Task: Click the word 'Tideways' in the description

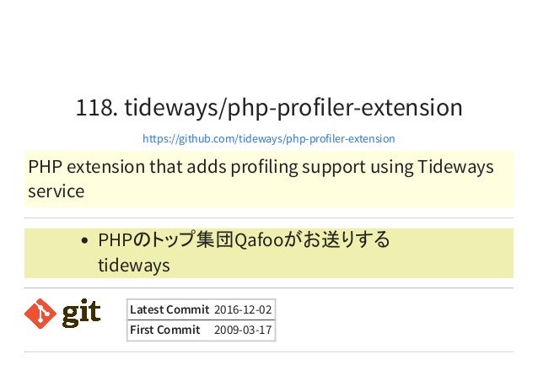Action: click(x=455, y=167)
